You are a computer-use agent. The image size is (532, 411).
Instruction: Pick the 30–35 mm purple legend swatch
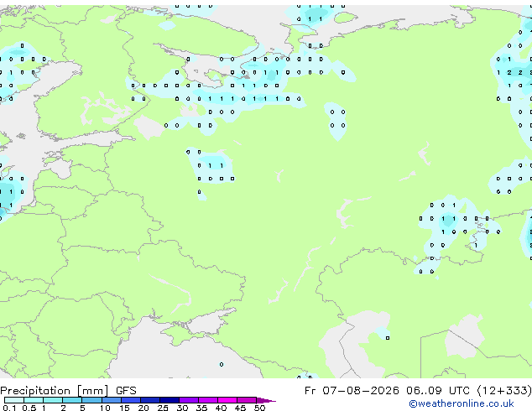(188, 400)
